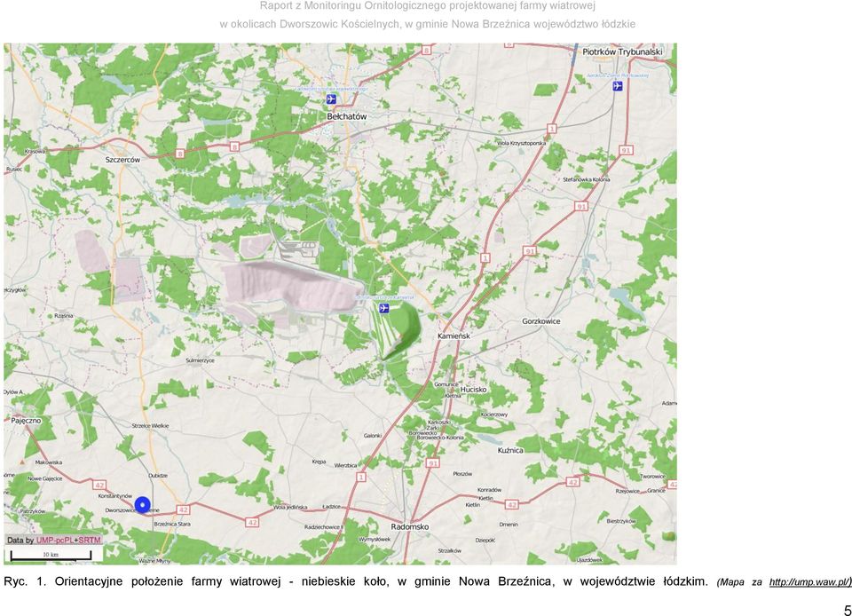Viewport: 852px width, 616px height.
Task: Click road 1 shield near Wola Krzysztoporska
Action: click(552, 129)
